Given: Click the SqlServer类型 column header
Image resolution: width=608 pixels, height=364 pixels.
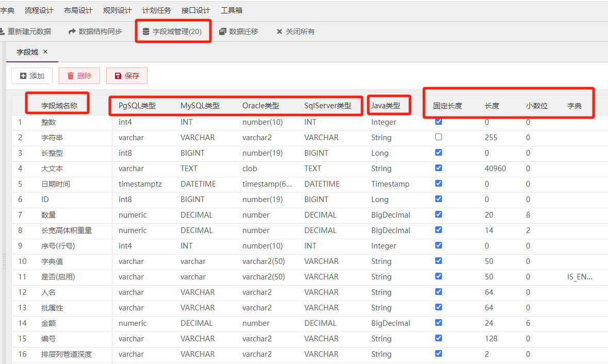Looking at the screenshot, I should 327,106.
